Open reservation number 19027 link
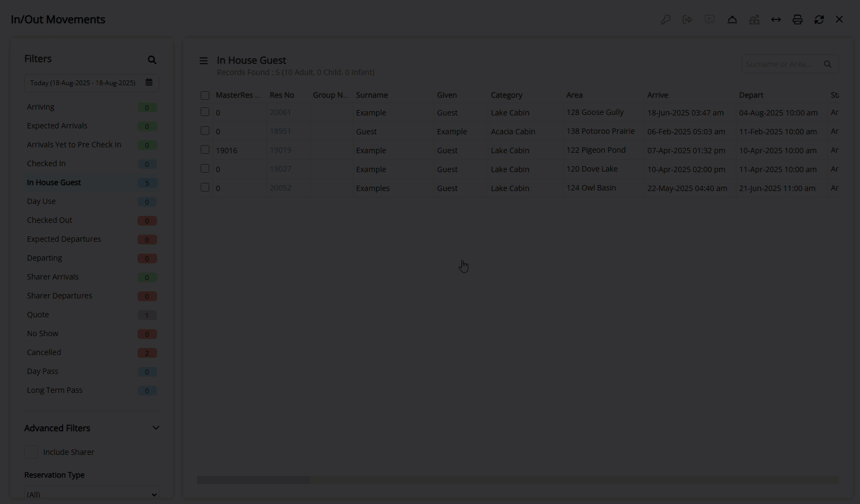Image resolution: width=860 pixels, height=504 pixels. point(281,169)
